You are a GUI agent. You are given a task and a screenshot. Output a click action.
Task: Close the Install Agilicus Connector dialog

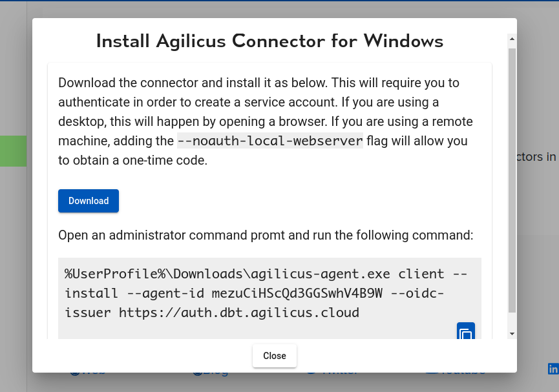tap(274, 356)
